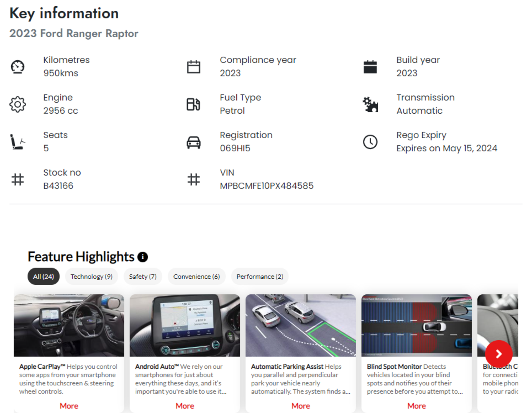Click the clock Rego Expiry icon

pyautogui.click(x=370, y=142)
